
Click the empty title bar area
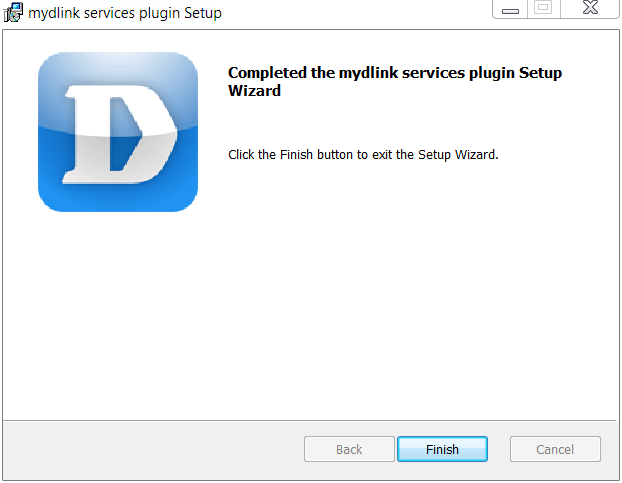(x=357, y=13)
